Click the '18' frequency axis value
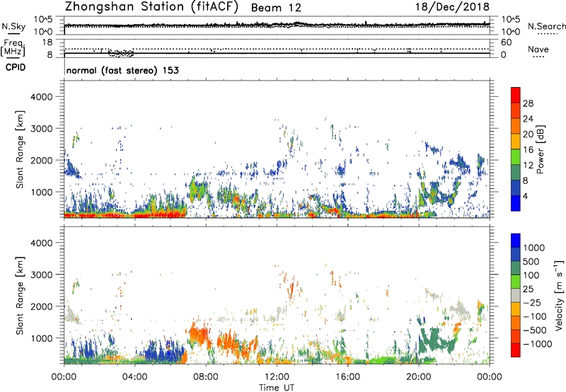Image resolution: width=566 pixels, height=392 pixels. [x=47, y=42]
